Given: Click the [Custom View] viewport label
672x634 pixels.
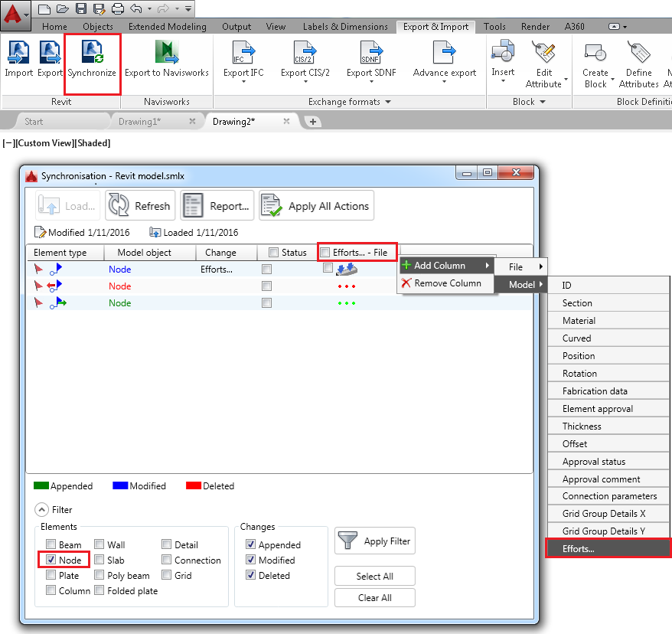Looking at the screenshot, I should click(x=44, y=143).
